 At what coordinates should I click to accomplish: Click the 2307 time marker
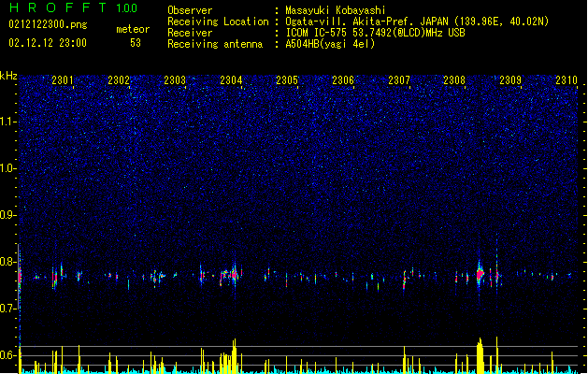click(399, 80)
